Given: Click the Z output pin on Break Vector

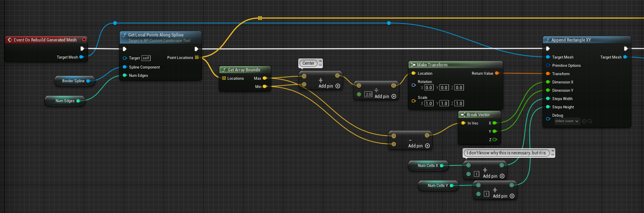Looking at the screenshot, I should 495,140.
